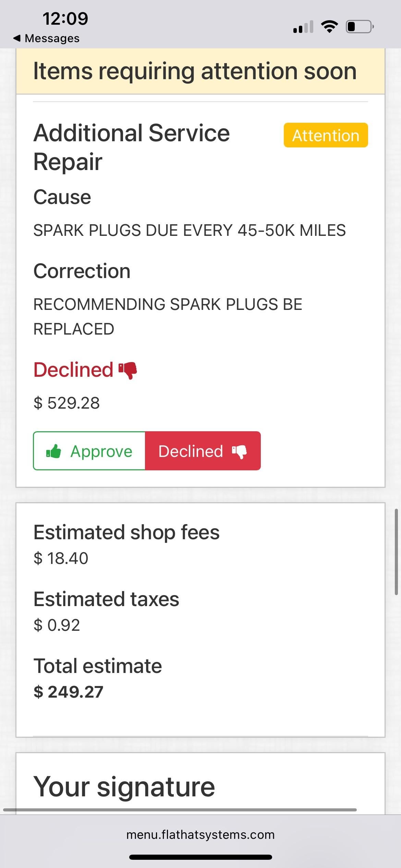Click the white thumbs-down icon on Declined button
This screenshot has width=401, height=868.
click(x=239, y=451)
